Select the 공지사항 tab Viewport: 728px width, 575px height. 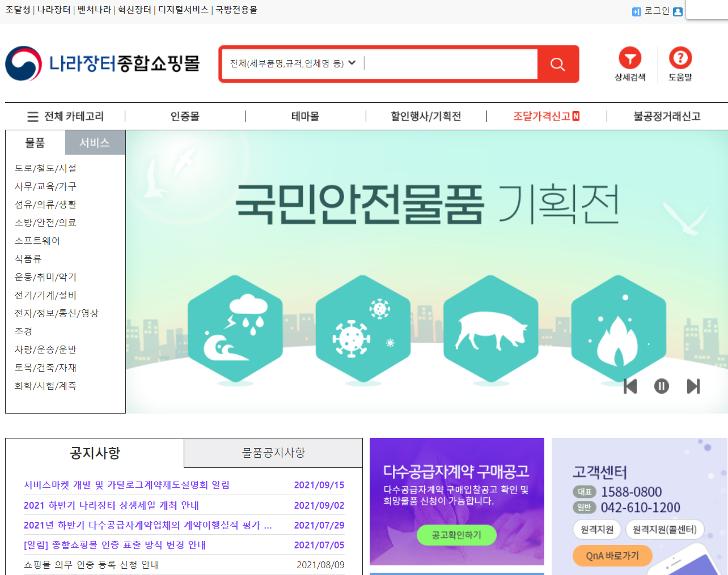coord(95,453)
